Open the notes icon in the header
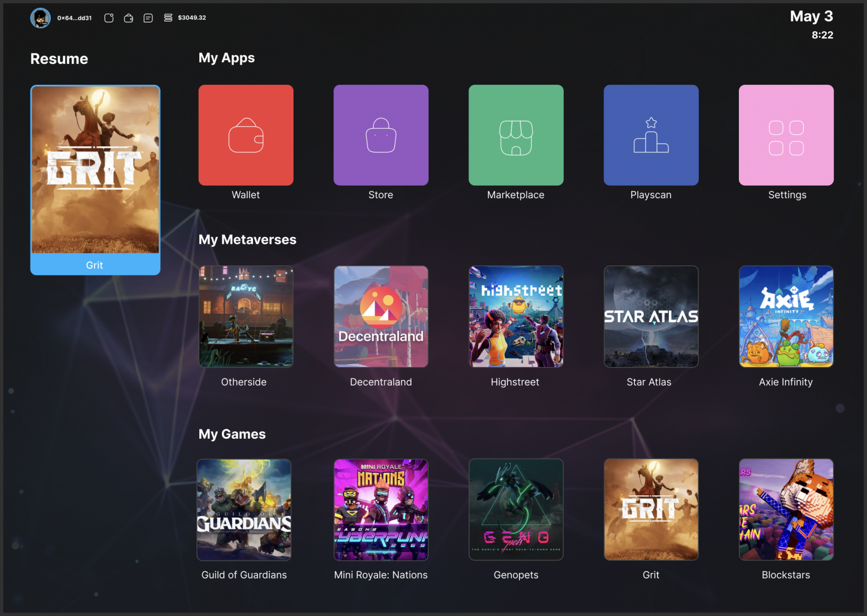The height and width of the screenshot is (616, 867). click(x=148, y=18)
